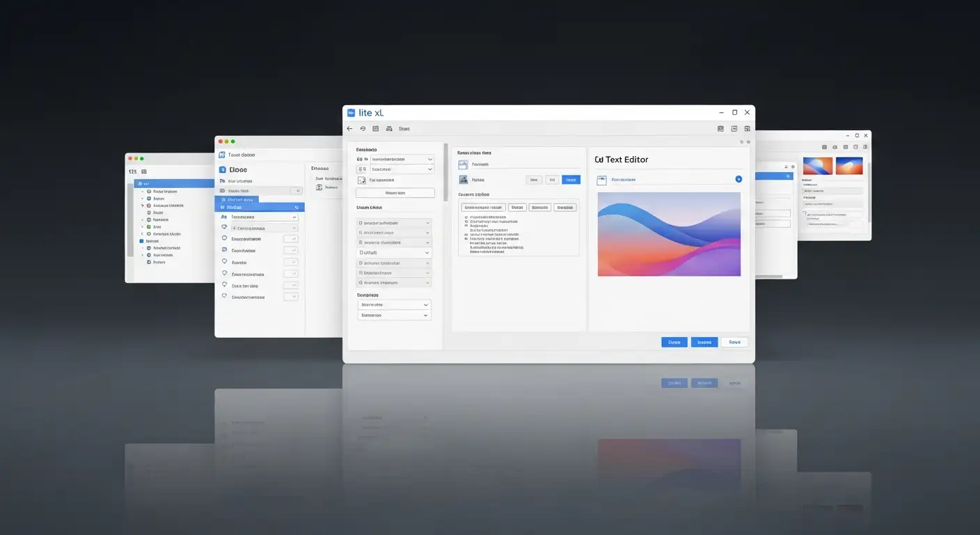The image size is (980, 535).
Task: Click the grid icon beside the binoculars
Action: pyautogui.click(x=376, y=129)
